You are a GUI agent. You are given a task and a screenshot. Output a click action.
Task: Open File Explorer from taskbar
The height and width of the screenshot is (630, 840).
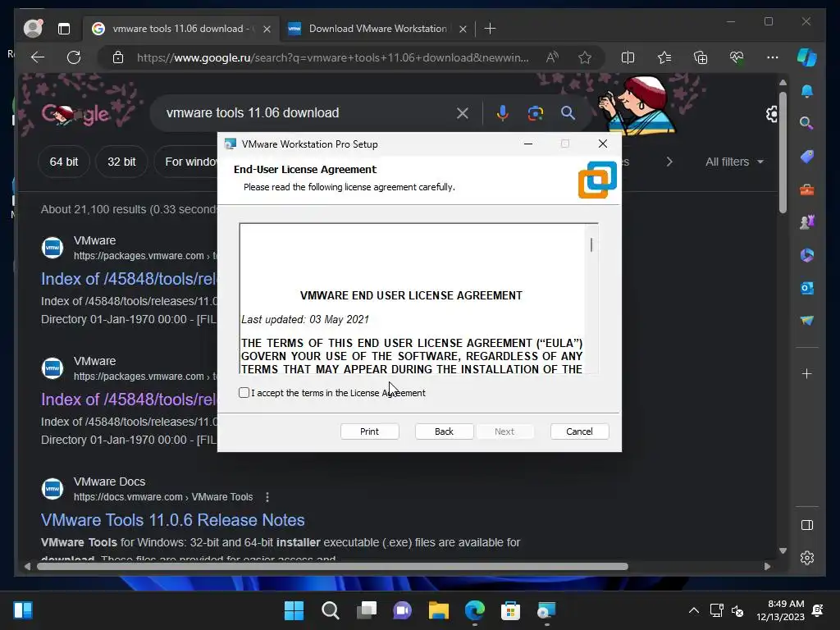438,610
